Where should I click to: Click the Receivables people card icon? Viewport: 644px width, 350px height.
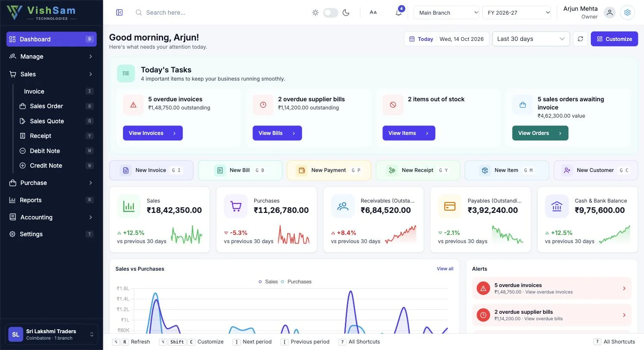(343, 206)
